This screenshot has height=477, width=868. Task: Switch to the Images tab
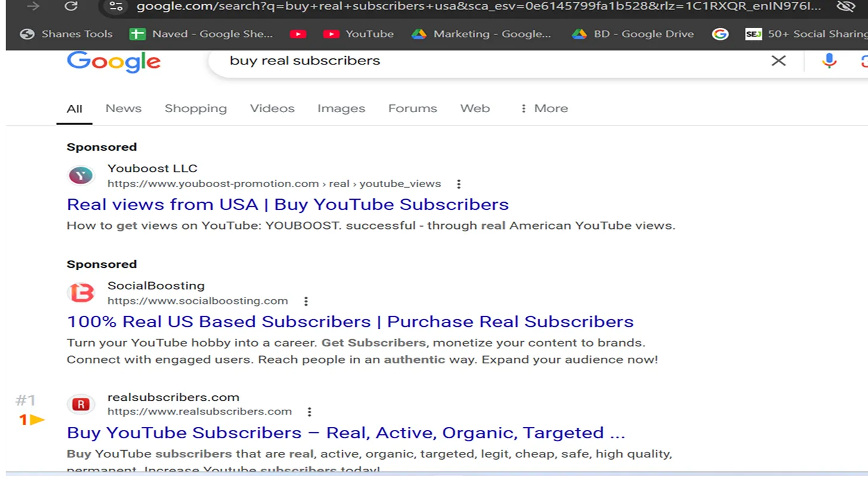point(341,108)
